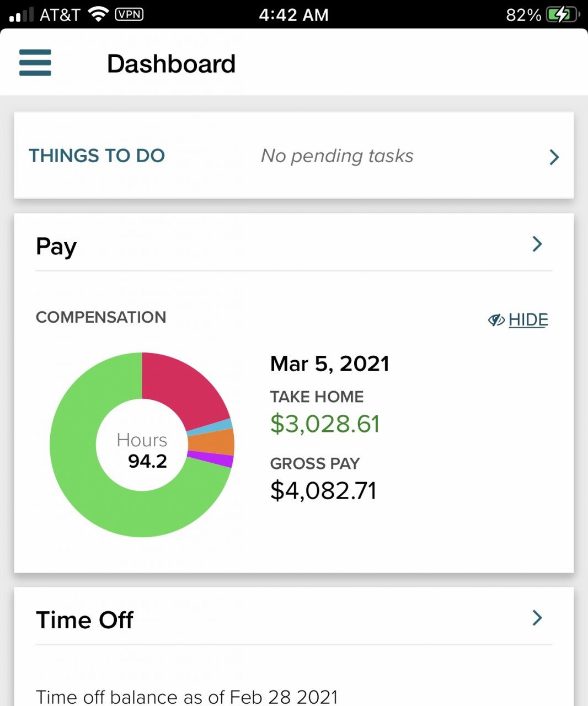Tap the take home amount $3,028.61
Viewport: 588px width, 706px height.
pyautogui.click(x=325, y=424)
